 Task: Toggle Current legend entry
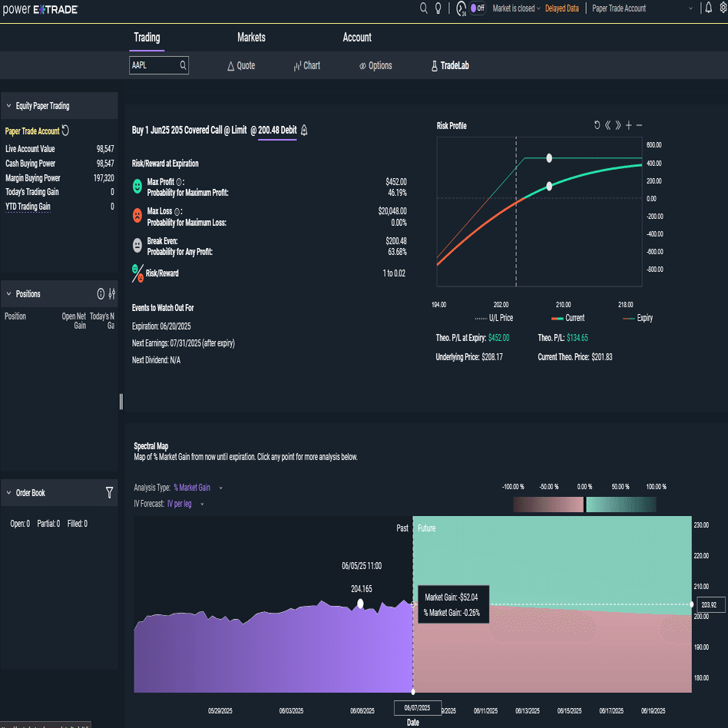(x=568, y=318)
